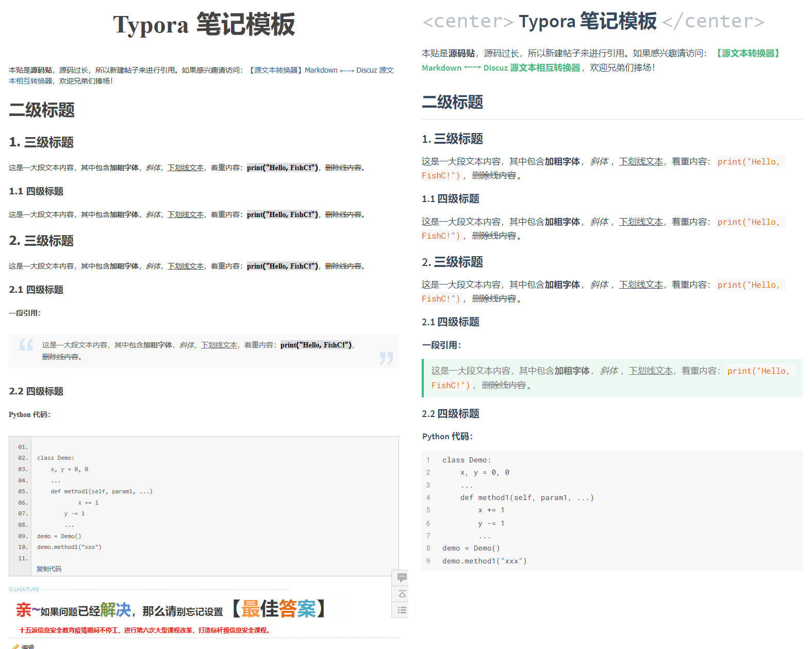Open the quick reply speech bubble icon

click(402, 577)
